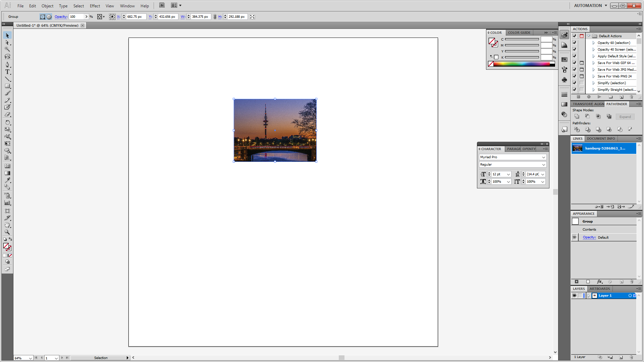Select the Line Segment tool
The width and height of the screenshot is (644, 362).
point(7,79)
